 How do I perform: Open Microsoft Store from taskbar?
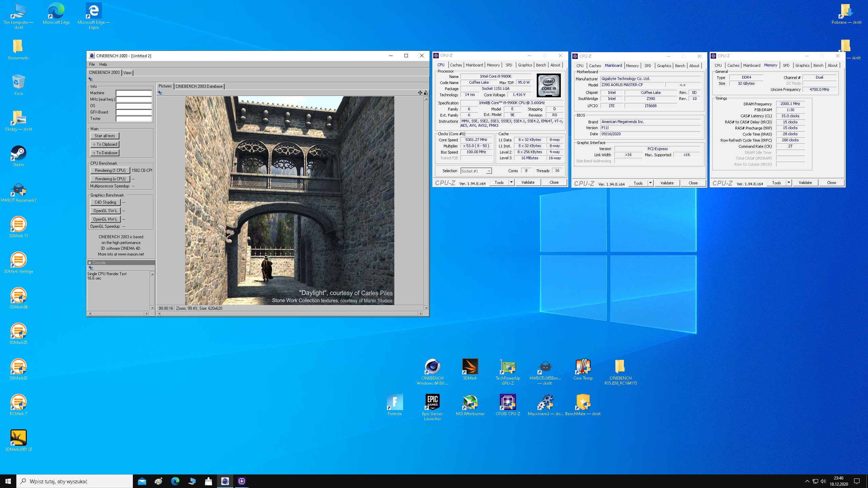click(x=209, y=481)
